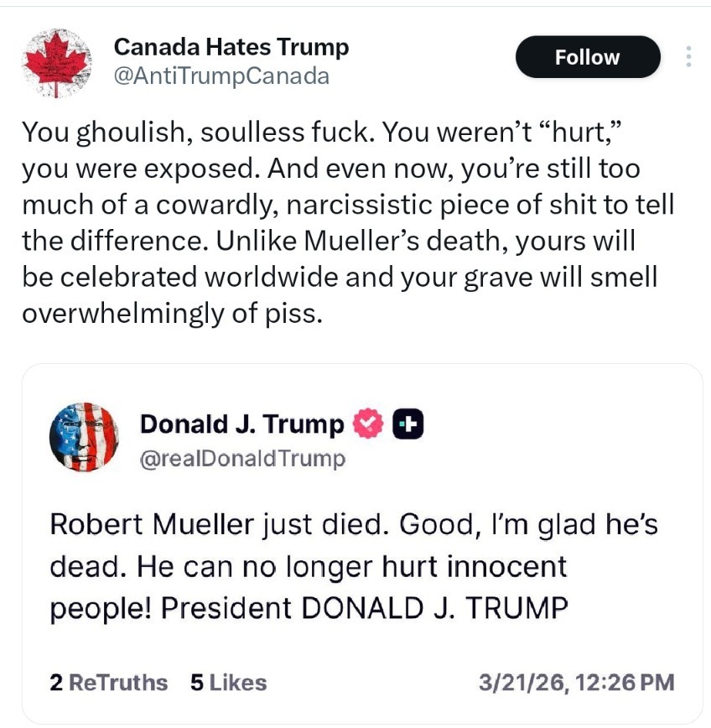
Task: Click the maple leaf profile avatar
Action: point(57,63)
